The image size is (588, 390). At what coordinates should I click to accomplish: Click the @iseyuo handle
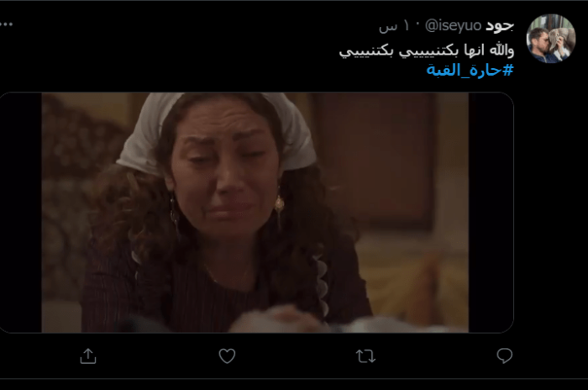click(x=453, y=25)
